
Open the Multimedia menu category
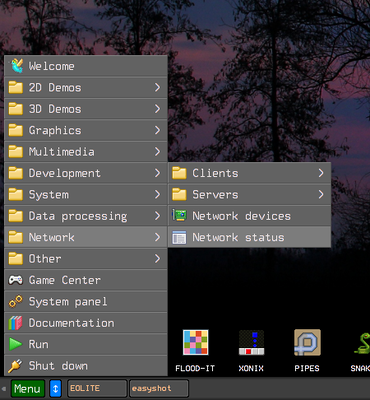point(86,152)
